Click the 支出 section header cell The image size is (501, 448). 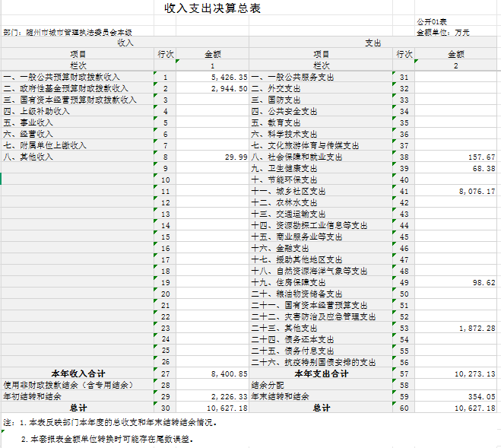point(373,43)
